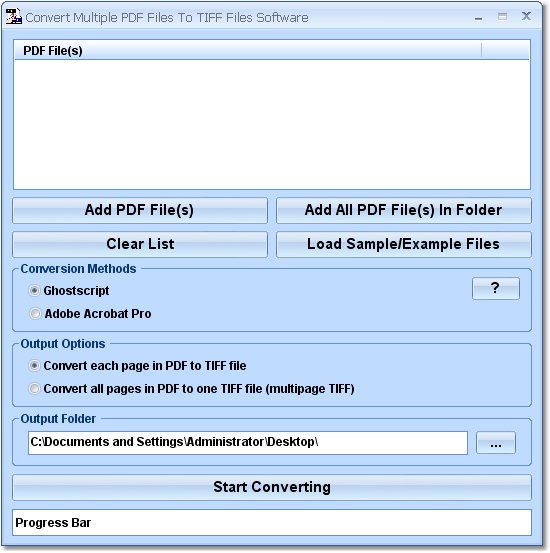
Task: Click the Progress Bar area
Action: click(272, 522)
